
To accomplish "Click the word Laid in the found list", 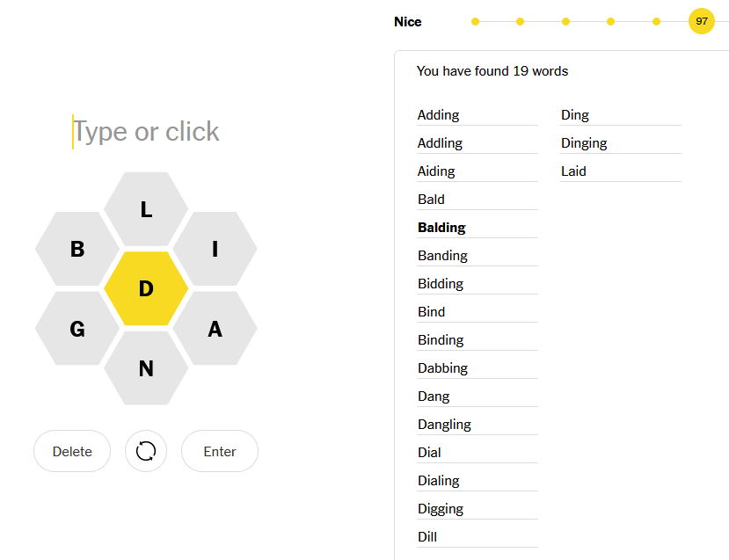I will (x=573, y=171).
